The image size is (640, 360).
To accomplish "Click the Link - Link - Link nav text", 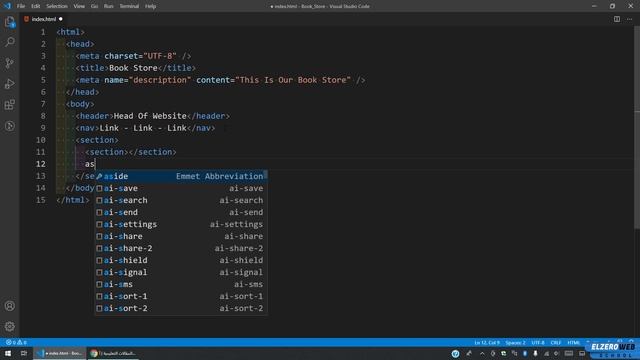I will (143, 128).
